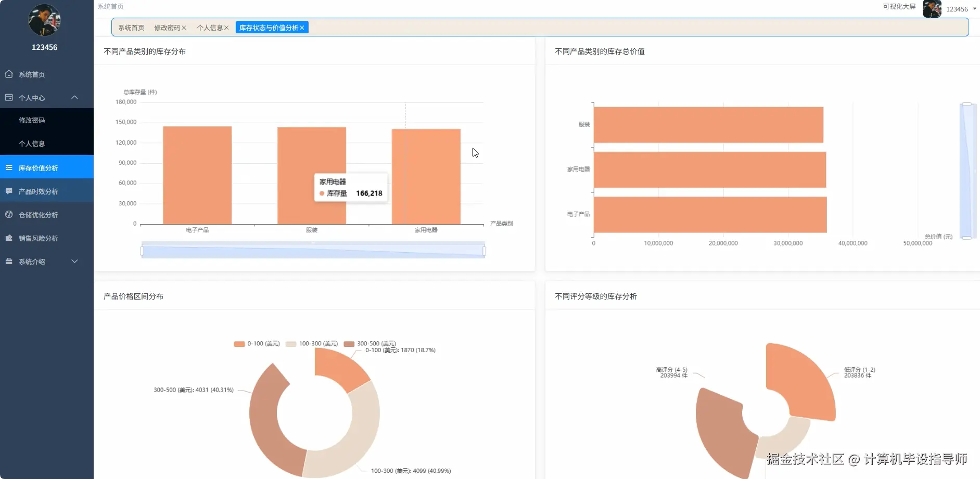Viewport: 980px width, 479px height.
Task: Click the right handle of inventory chart zoom slider
Action: point(485,251)
